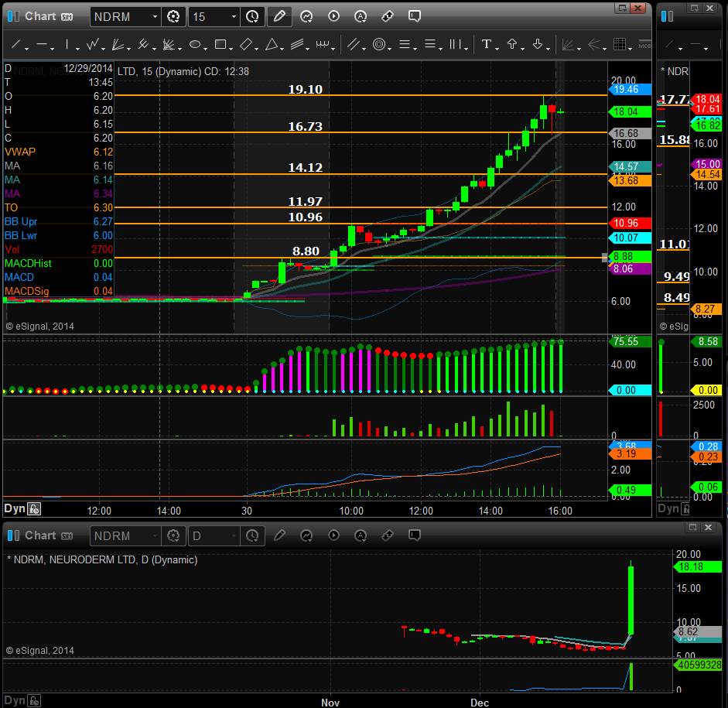Open the symbol settings gear button
Viewport: 728px width, 708px height.
pyautogui.click(x=173, y=16)
